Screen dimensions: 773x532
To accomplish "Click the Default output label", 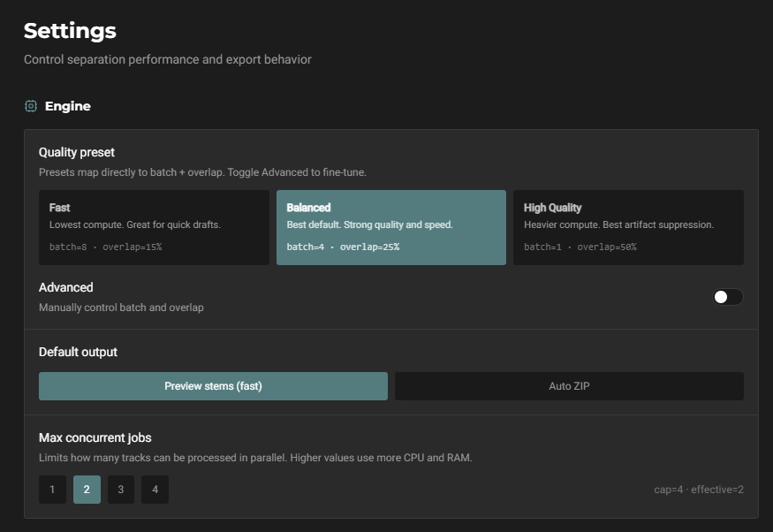I will tap(78, 352).
